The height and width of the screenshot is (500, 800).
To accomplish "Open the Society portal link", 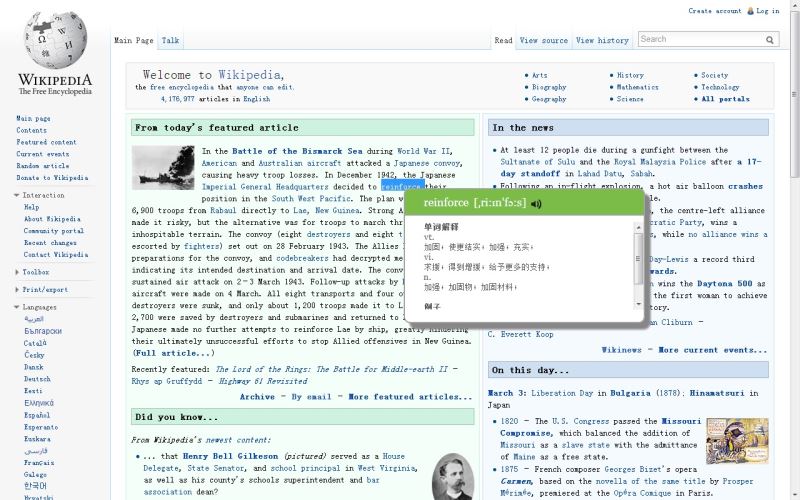I will pos(714,75).
